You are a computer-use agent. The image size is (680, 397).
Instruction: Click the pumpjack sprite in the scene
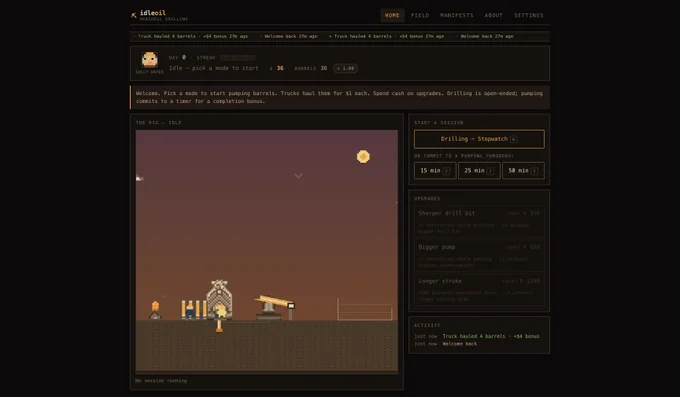coord(275,308)
